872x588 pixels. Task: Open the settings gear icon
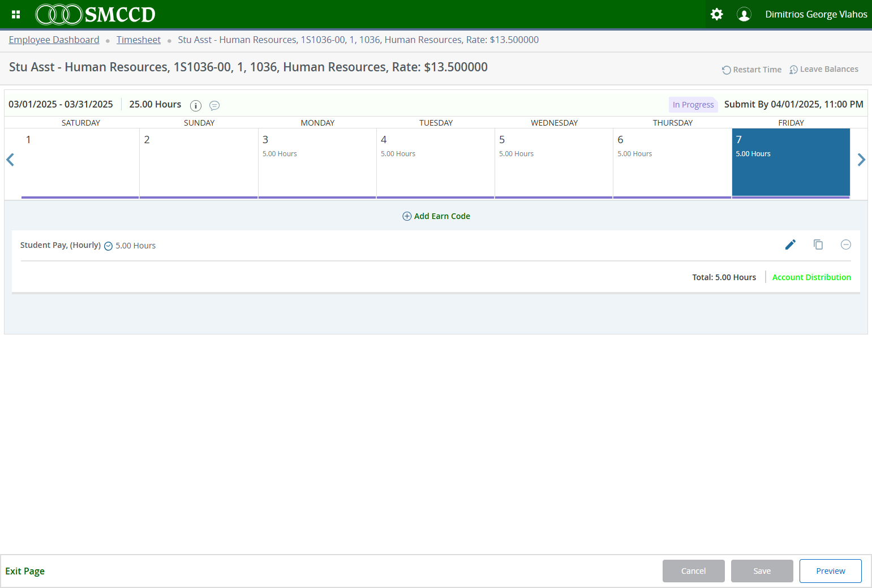716,14
